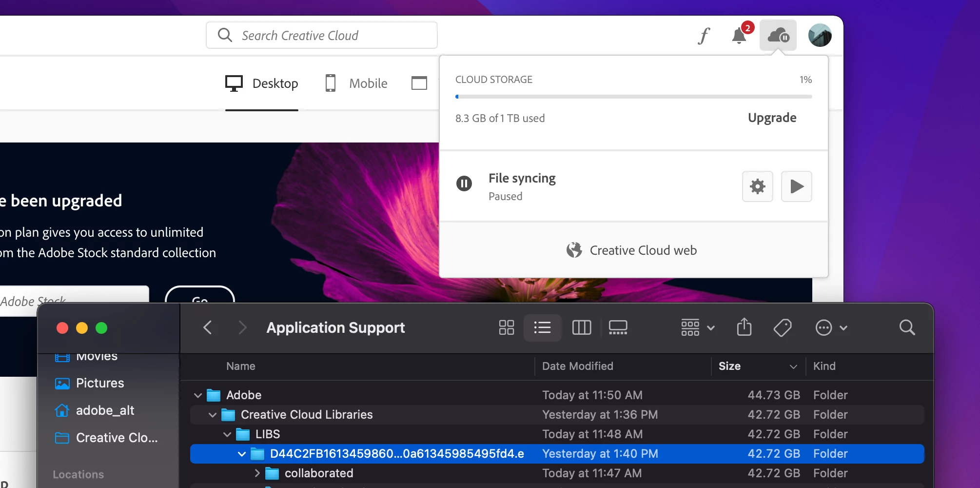Select the collaborated folder row
The width and height of the screenshot is (980, 488).
557,473
